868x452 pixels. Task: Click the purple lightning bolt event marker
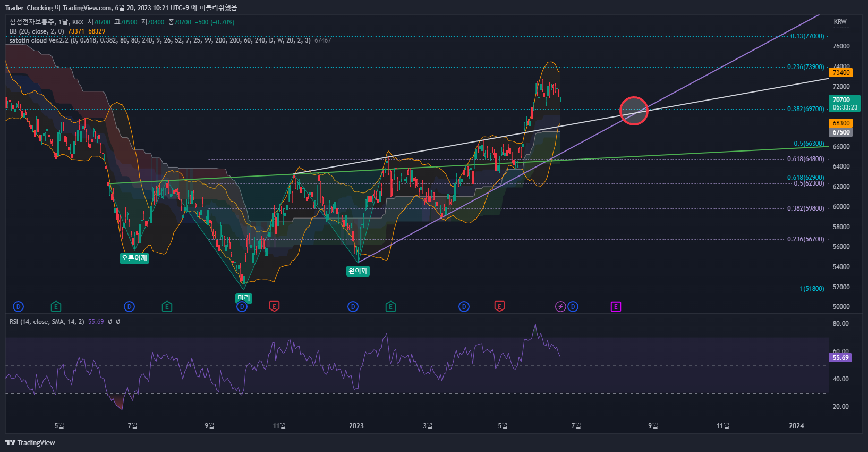[x=560, y=307]
